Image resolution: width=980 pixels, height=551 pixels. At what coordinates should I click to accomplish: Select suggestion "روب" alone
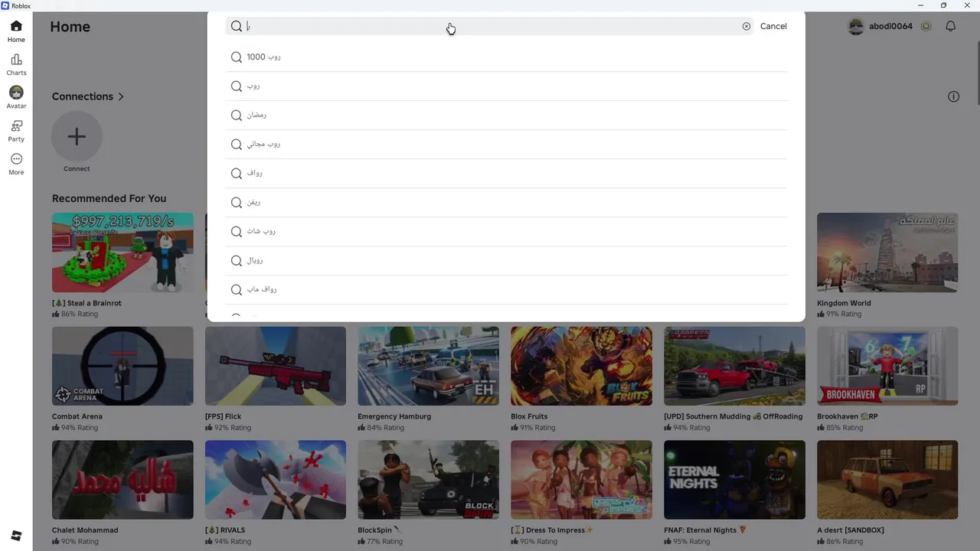(x=506, y=86)
